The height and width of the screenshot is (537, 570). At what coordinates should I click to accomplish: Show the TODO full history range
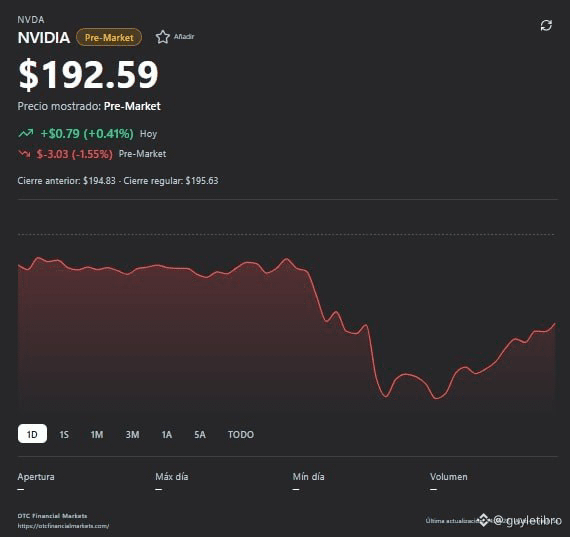pyautogui.click(x=241, y=434)
